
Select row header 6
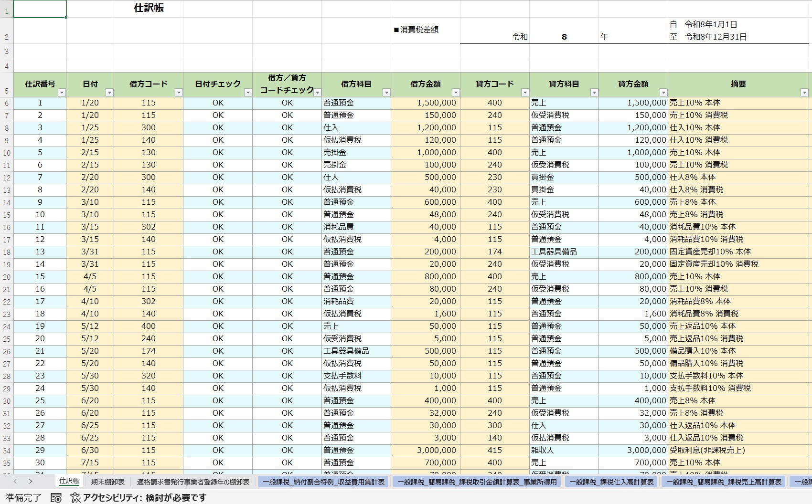(7, 104)
